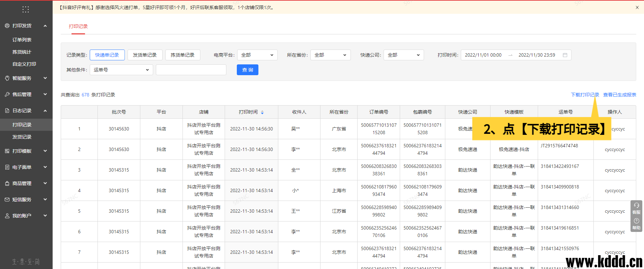Click 广东省 province cell
Screen dimensions: 644x269
point(339,129)
